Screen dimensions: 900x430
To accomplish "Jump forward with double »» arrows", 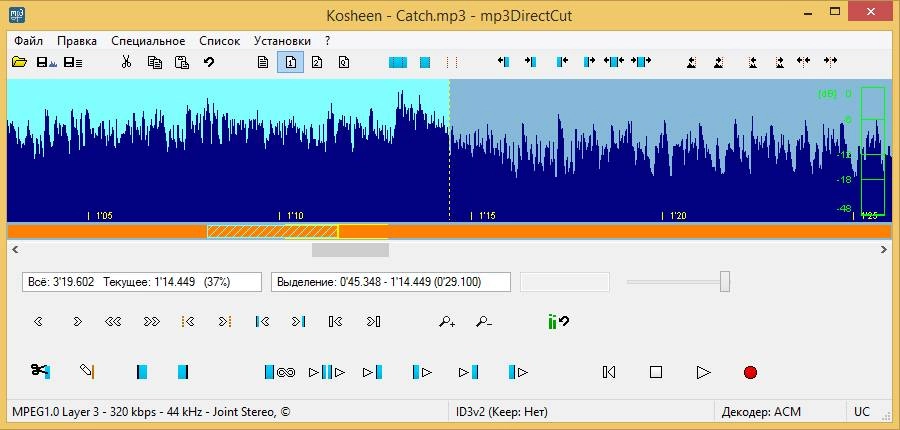I will (152, 321).
